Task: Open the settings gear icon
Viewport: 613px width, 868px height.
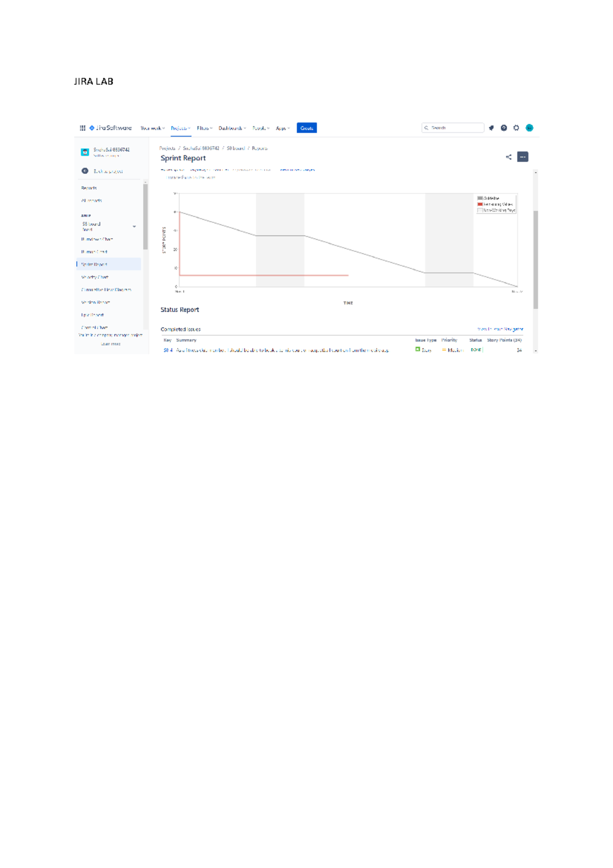Action: pos(516,128)
